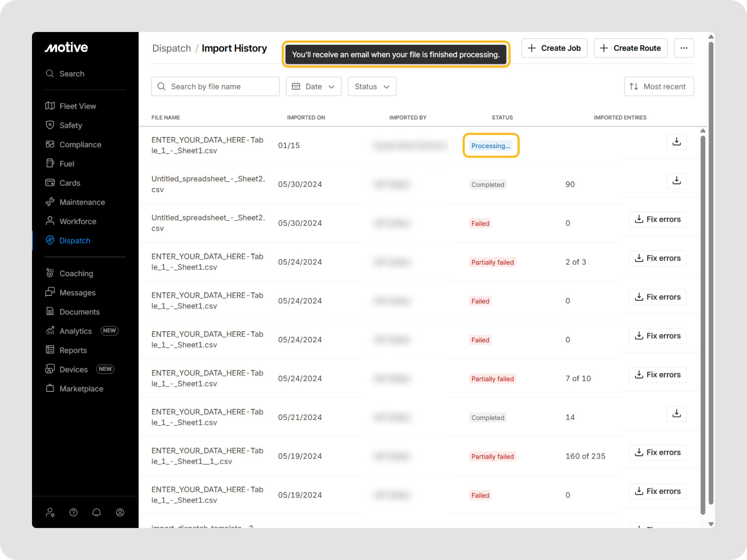Click the help question mark icon
747x560 pixels.
point(73,513)
